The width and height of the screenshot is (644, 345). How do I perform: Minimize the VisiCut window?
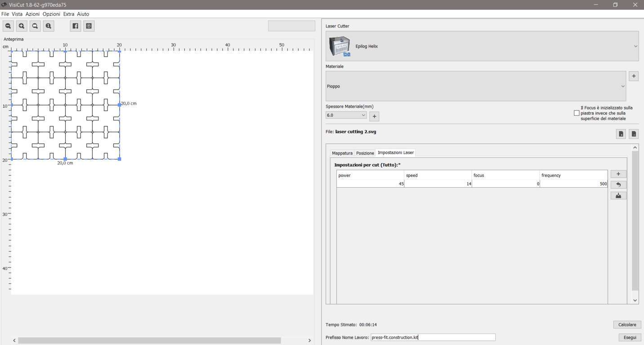596,4
